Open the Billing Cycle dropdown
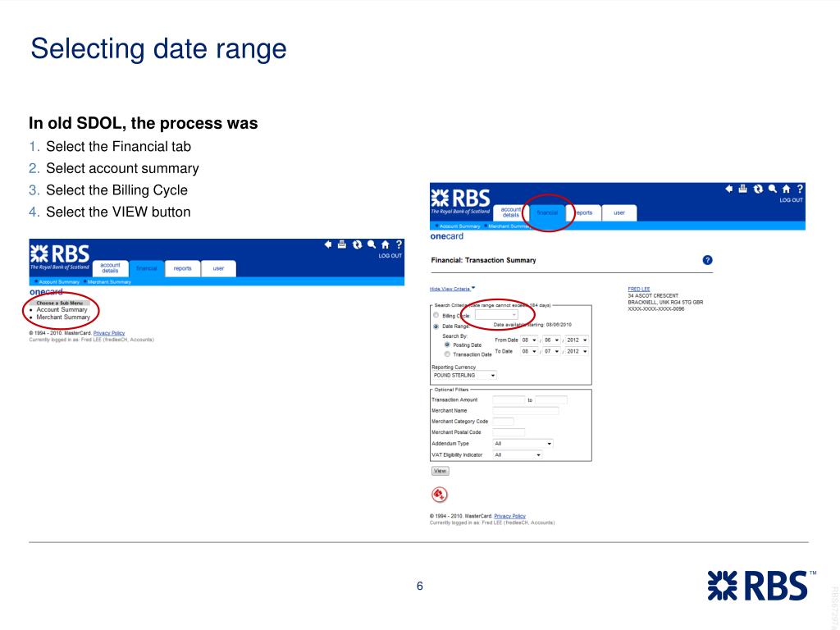This screenshot has height=630, width=840. point(496,315)
